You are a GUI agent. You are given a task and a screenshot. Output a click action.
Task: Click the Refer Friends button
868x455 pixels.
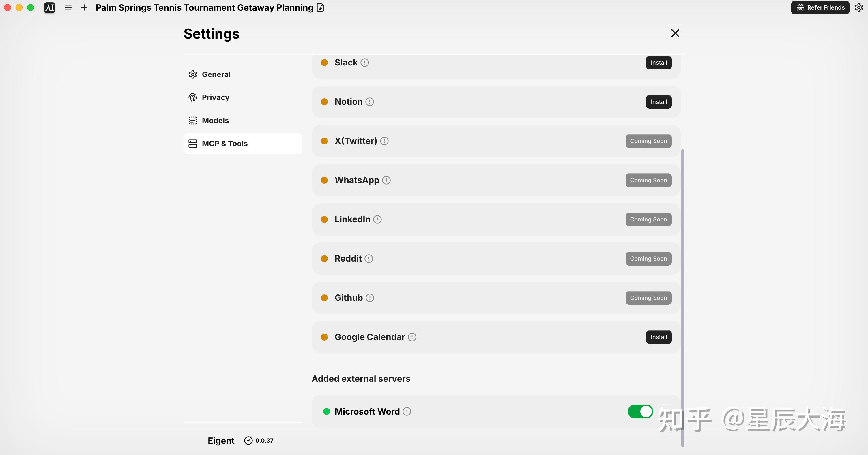[x=820, y=7]
